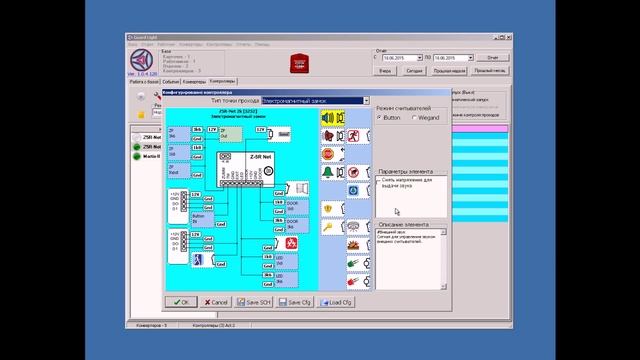
Task: Pick the yellow key element
Action: point(333,227)
